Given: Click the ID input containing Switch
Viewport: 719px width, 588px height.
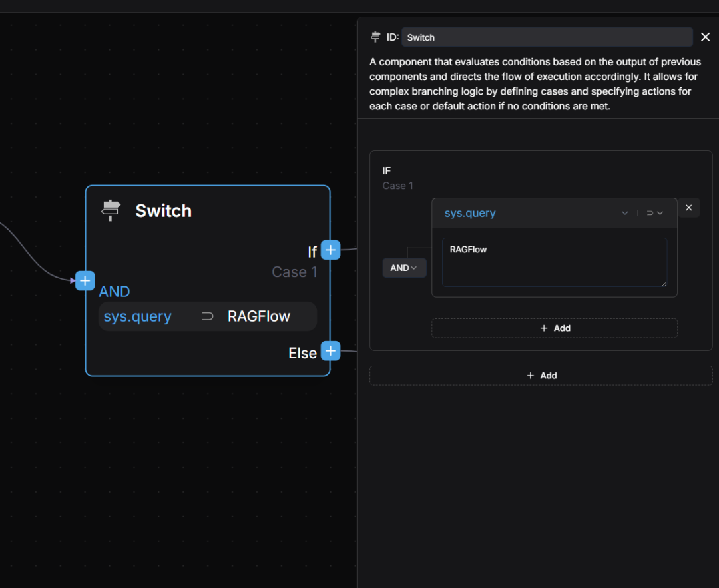Looking at the screenshot, I should (547, 37).
